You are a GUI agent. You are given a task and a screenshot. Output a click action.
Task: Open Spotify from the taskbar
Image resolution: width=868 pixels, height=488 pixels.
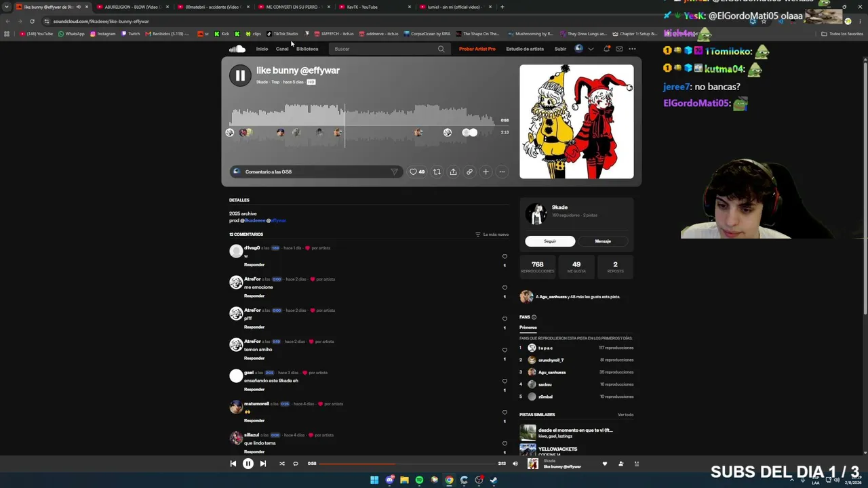[x=419, y=480]
